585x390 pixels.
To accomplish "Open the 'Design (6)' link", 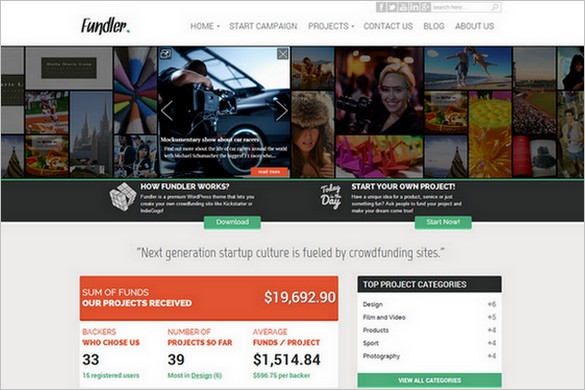I will click(x=206, y=375).
